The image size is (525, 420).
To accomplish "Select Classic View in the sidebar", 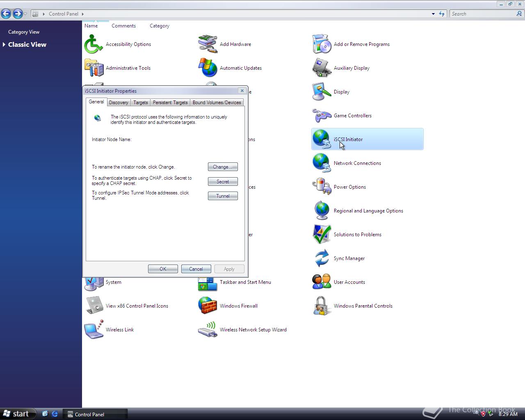I will click(x=27, y=44).
